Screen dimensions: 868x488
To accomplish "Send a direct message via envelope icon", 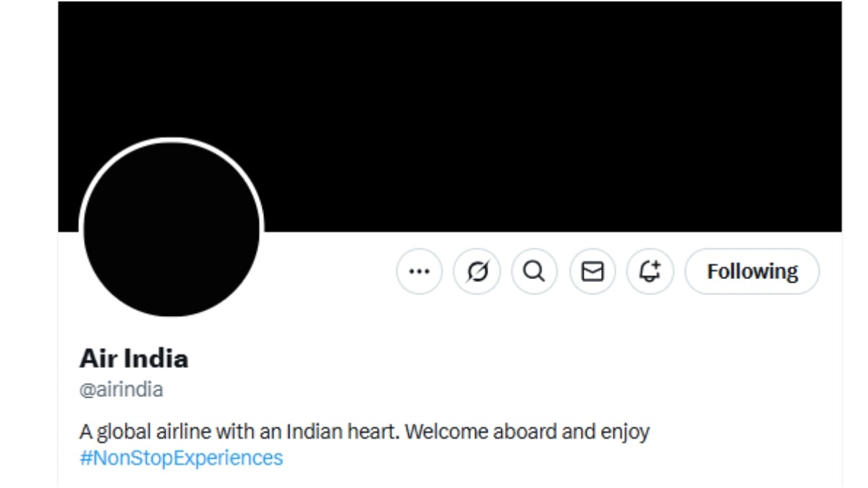I will [x=592, y=272].
